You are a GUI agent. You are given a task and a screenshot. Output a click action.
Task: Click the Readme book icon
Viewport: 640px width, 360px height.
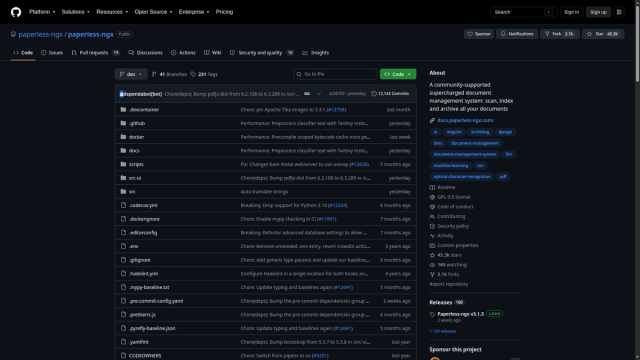point(432,187)
